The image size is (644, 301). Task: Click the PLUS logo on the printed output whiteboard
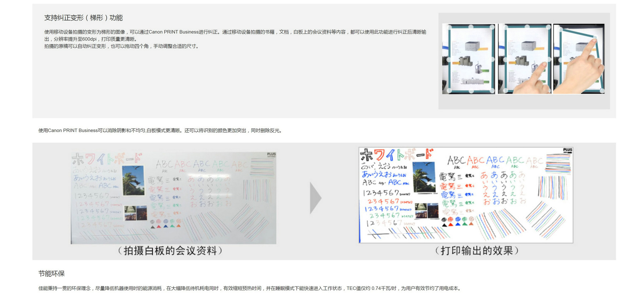(x=568, y=150)
